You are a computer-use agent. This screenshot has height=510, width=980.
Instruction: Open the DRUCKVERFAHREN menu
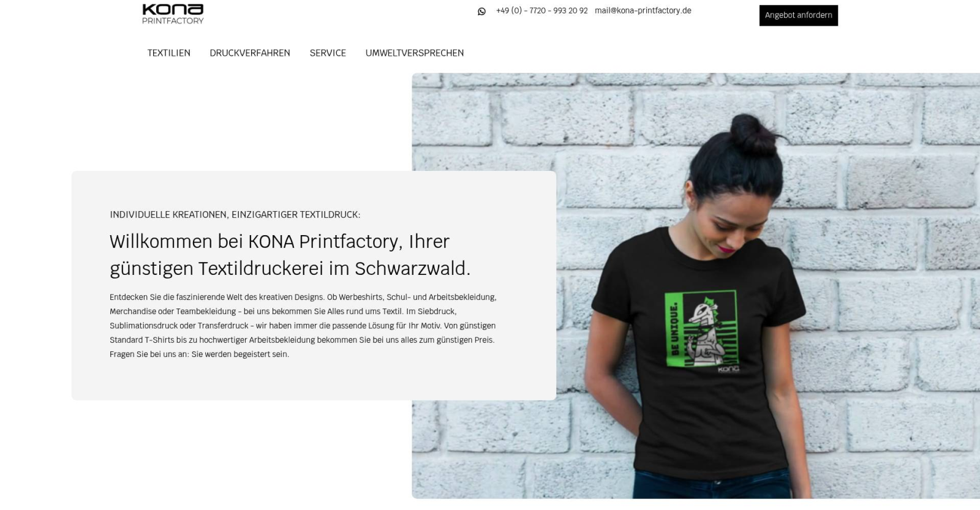250,53
